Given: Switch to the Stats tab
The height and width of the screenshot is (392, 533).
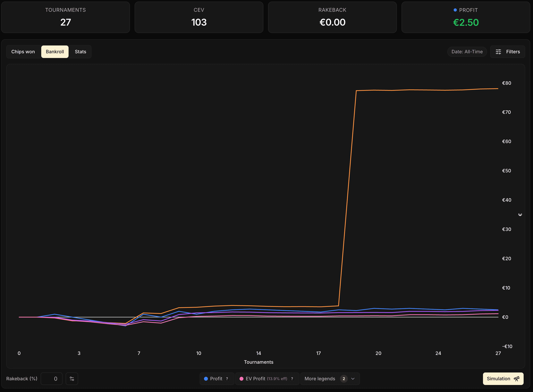Looking at the screenshot, I should tap(80, 52).
